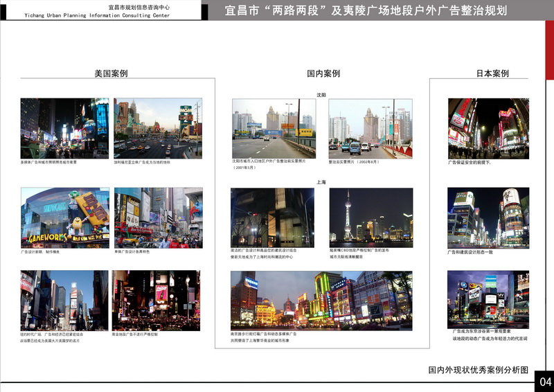Open the 日本案例 section heading
Image resolution: width=554 pixels, height=392 pixels.
pyautogui.click(x=492, y=73)
